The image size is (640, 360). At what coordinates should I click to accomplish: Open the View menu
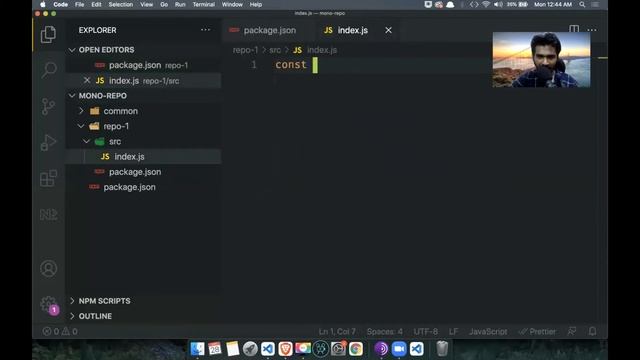146,4
